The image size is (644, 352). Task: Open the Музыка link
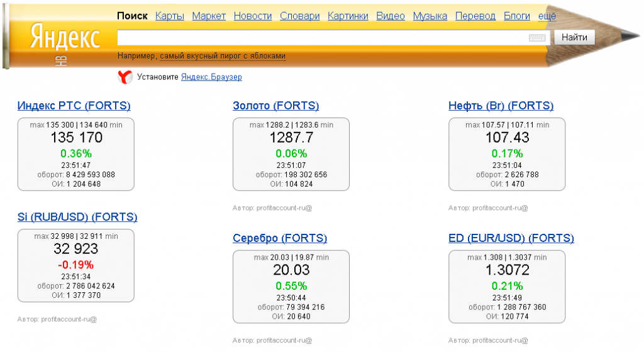coord(430,16)
